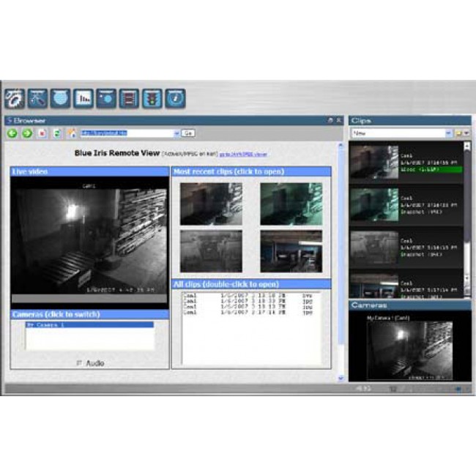
Task: Click the camera snapshot toolbar icon
Action: point(106,98)
